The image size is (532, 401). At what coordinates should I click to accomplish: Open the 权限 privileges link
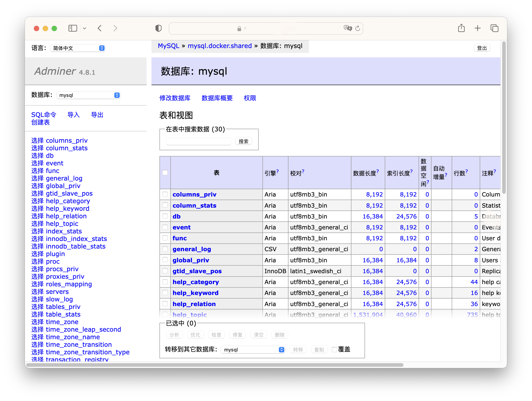click(250, 98)
